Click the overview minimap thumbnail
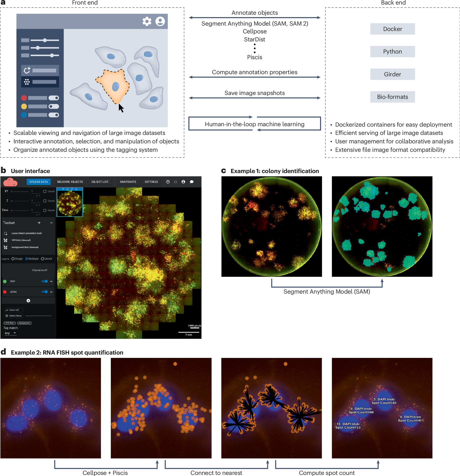The width and height of the screenshot is (460, 476). point(70,203)
